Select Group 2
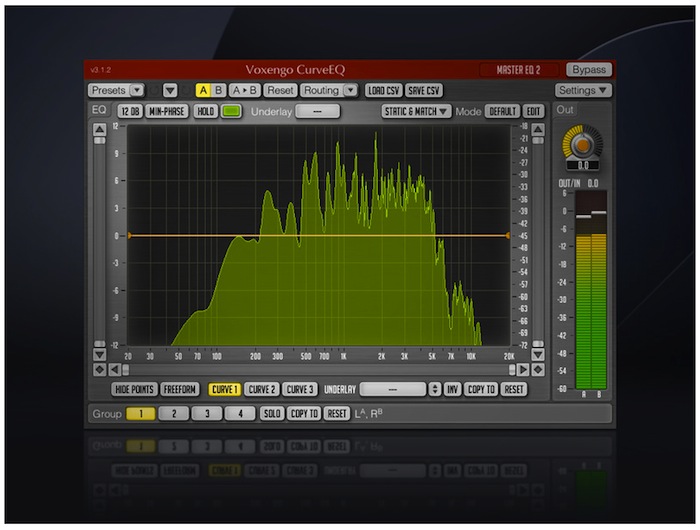700x530 pixels. coord(174,413)
